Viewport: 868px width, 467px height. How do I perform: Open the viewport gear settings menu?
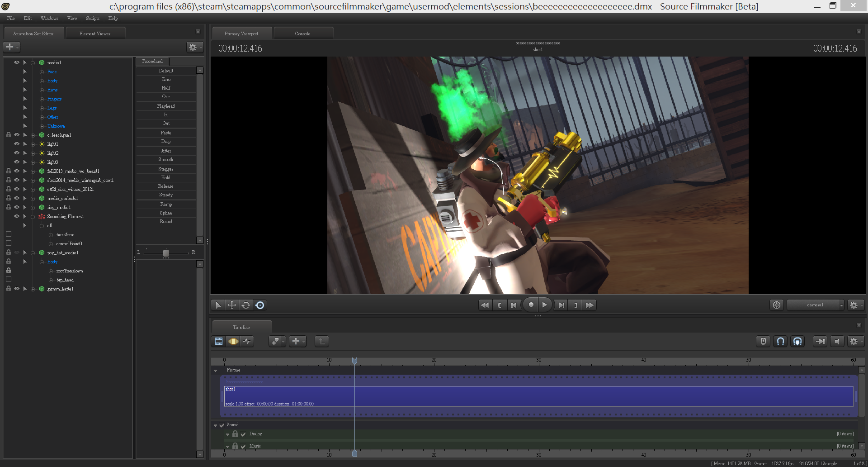tap(855, 305)
